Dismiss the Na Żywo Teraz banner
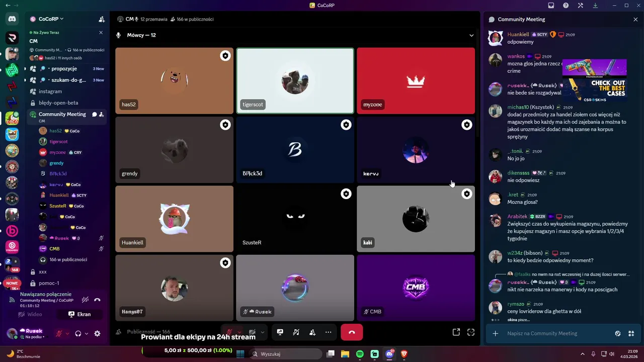 coord(101,32)
